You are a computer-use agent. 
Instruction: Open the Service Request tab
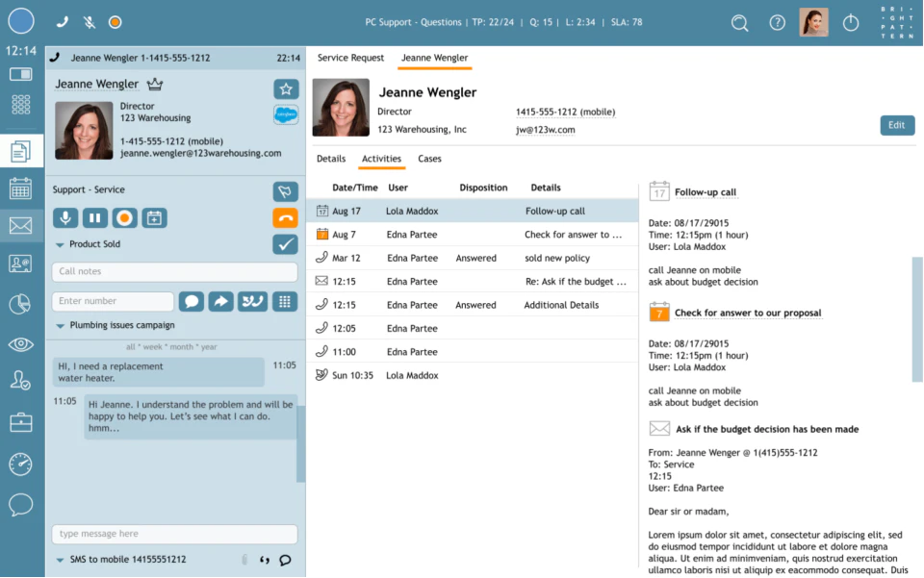[350, 58]
